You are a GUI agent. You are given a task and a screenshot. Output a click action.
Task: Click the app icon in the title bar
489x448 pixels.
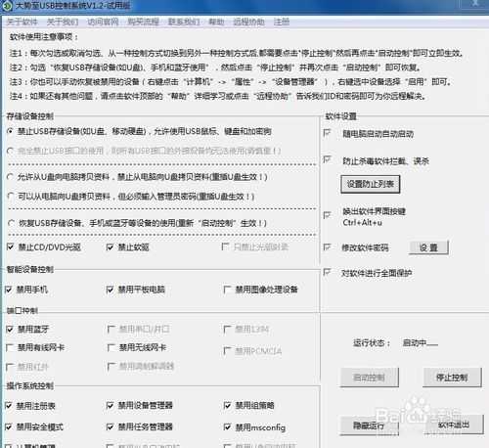(7, 6)
